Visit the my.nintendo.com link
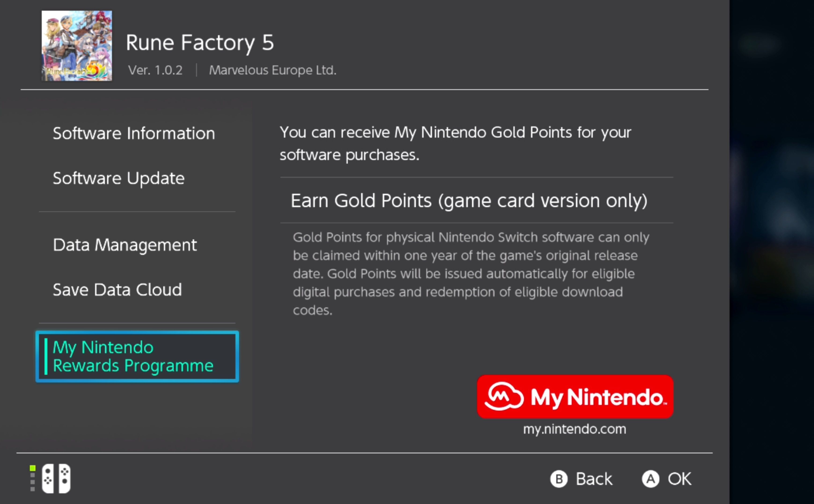This screenshot has width=814, height=504. 574,429
